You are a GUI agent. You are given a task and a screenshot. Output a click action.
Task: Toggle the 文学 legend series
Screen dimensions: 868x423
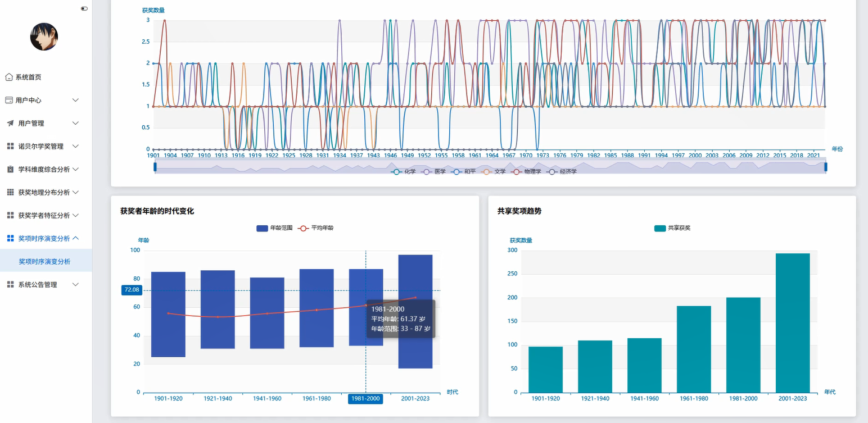tap(493, 171)
